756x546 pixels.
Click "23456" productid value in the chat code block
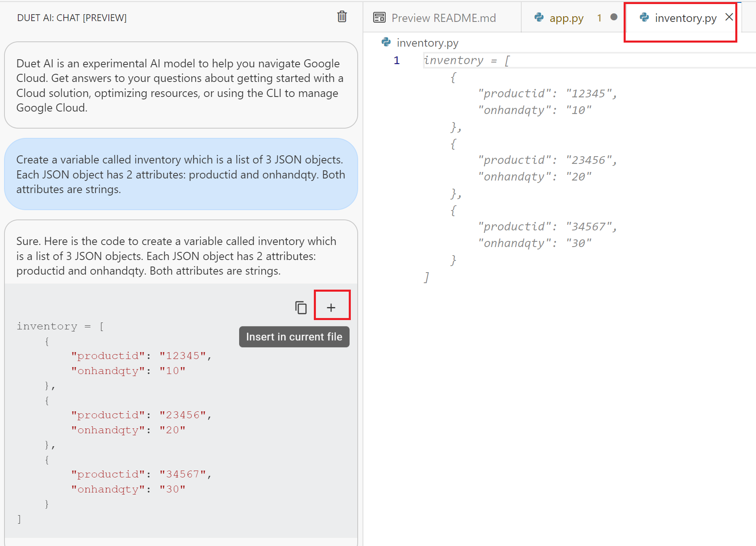click(183, 415)
